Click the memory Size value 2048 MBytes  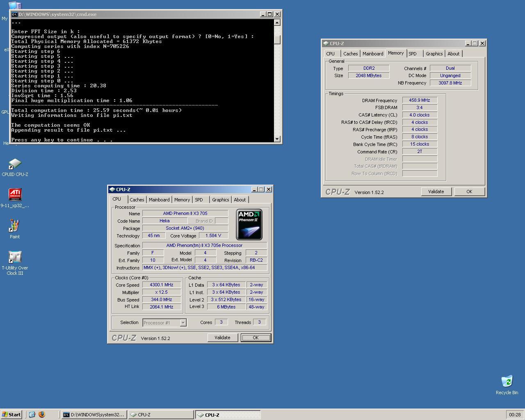[369, 75]
